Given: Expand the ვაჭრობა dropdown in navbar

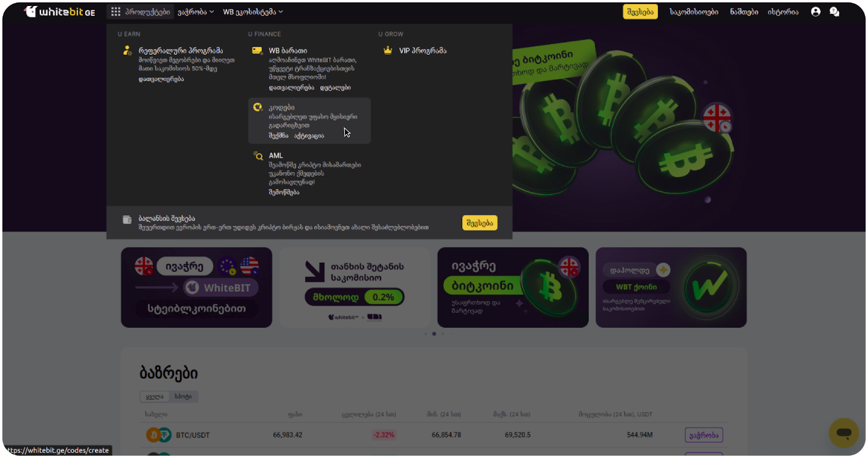Looking at the screenshot, I should click(196, 11).
